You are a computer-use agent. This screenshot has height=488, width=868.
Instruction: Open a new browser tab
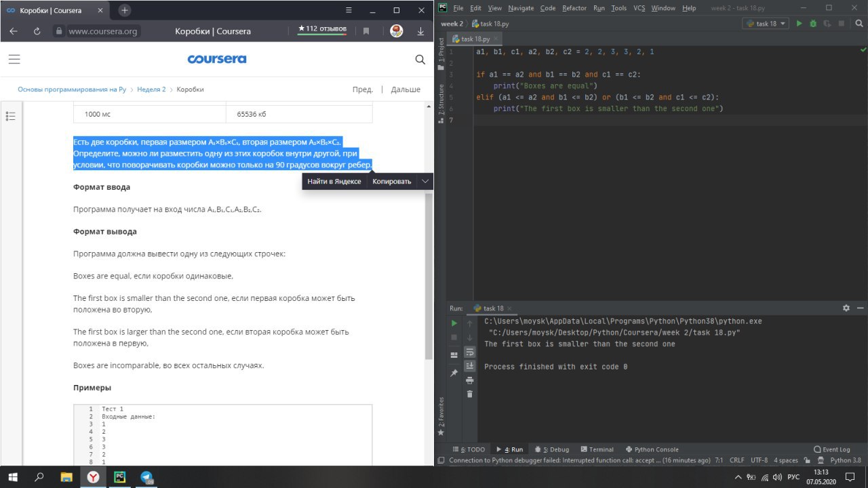pyautogui.click(x=125, y=10)
